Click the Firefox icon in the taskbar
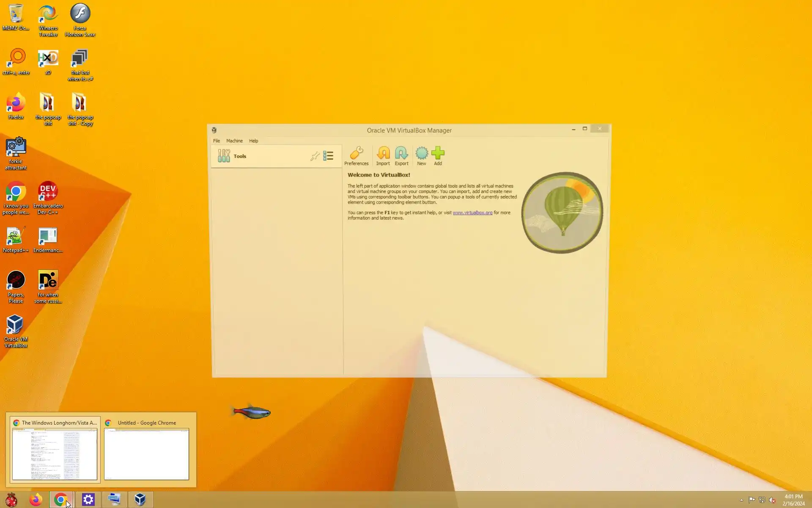The image size is (812, 508). (36, 500)
